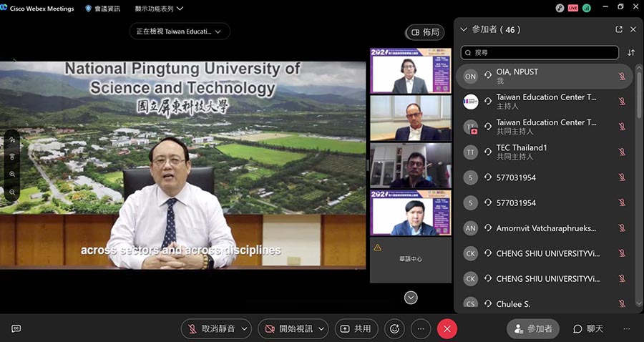Toggle the 聊天 chat panel
This screenshot has width=644, height=342.
coord(588,329)
